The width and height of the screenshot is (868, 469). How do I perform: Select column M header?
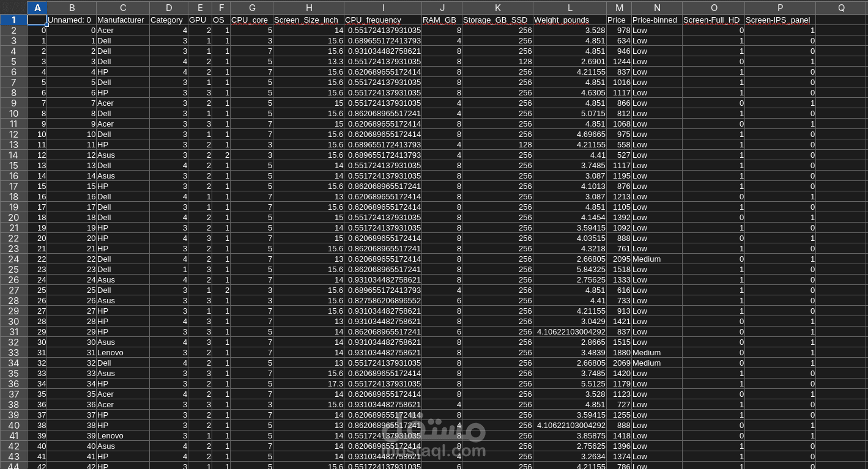[x=619, y=7]
